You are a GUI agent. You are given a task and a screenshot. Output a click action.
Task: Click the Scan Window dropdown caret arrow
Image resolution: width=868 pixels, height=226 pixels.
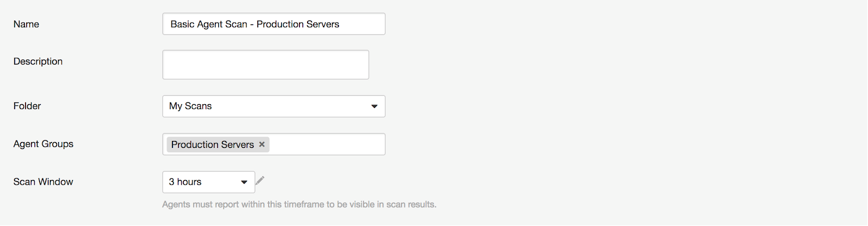tap(244, 182)
